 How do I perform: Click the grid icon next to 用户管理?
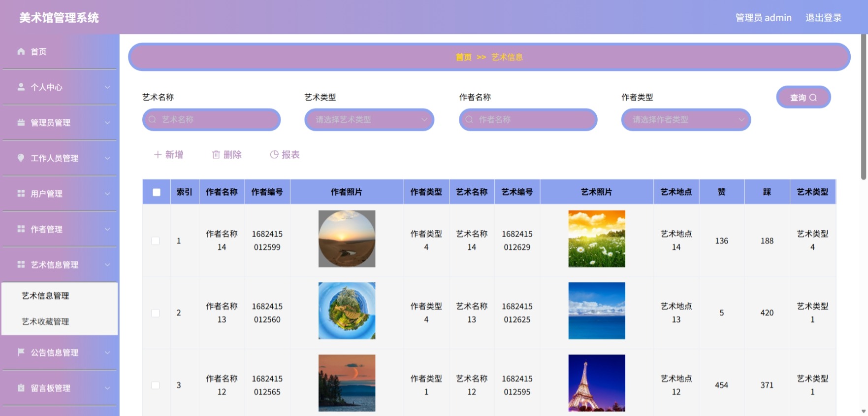point(21,193)
